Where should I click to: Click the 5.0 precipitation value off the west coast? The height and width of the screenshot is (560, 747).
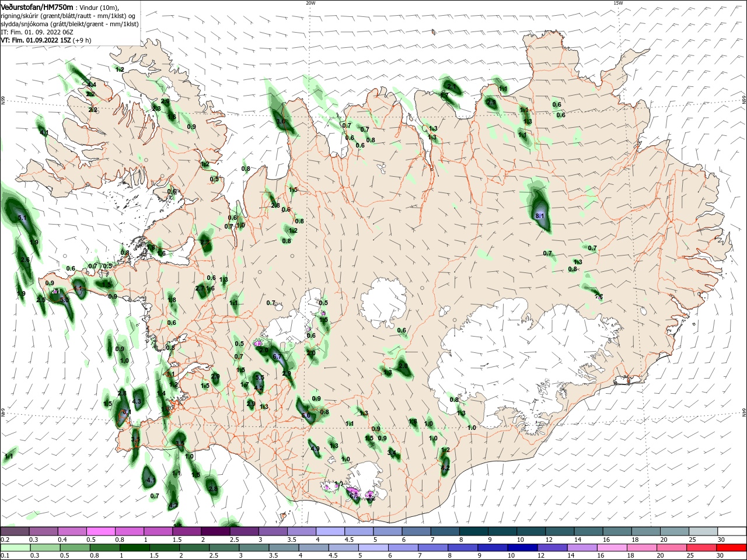tap(65, 299)
